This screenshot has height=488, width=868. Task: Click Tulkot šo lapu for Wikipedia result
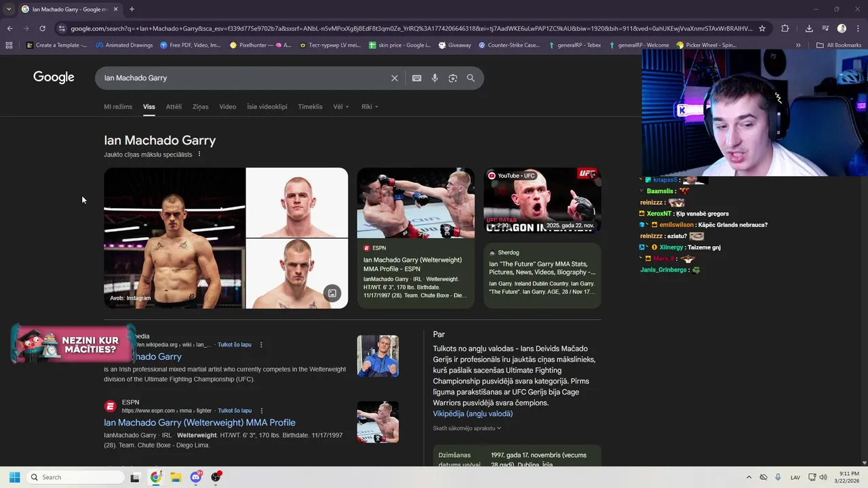pos(235,345)
